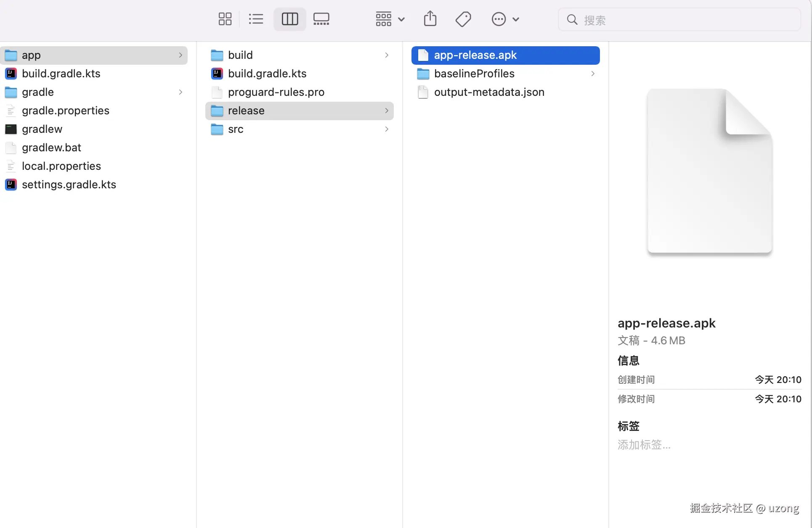This screenshot has width=812, height=528.
Task: Click the add tags field in preview
Action: [644, 445]
